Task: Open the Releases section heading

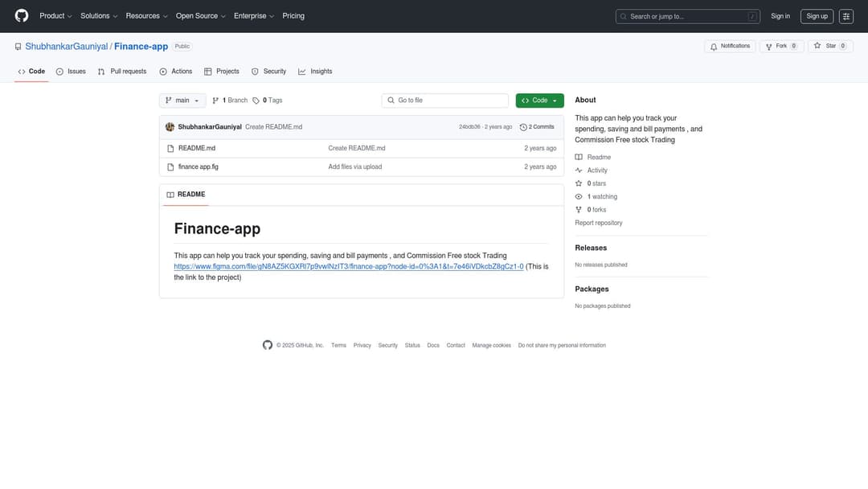Action: 591,248
